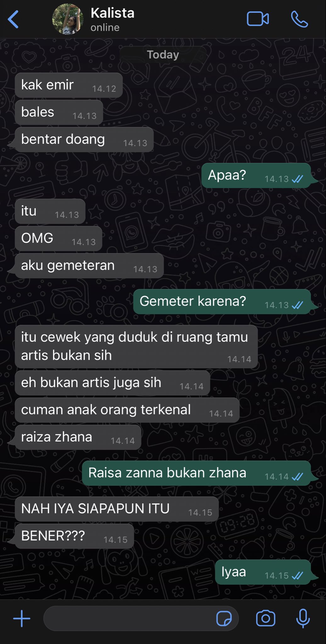Select the "kak emir" message bubble
The width and height of the screenshot is (326, 644).
(x=69, y=85)
